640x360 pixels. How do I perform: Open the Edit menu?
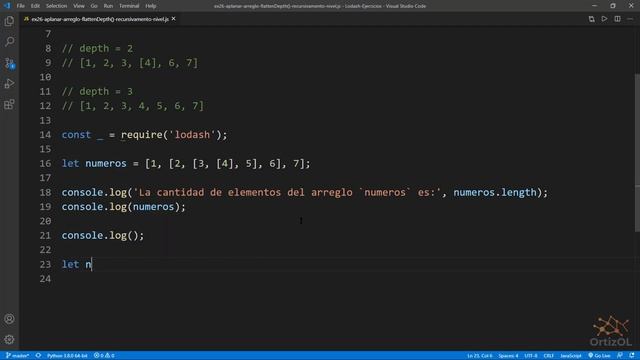pyautogui.click(x=35, y=6)
